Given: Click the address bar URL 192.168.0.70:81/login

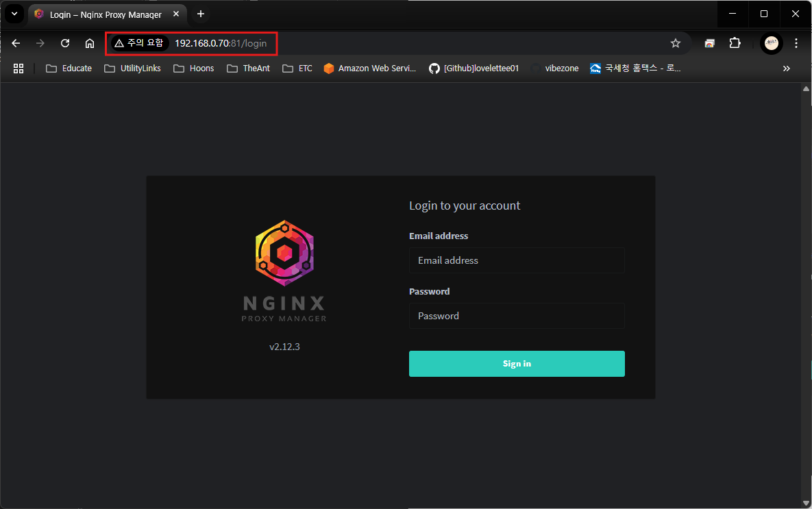Looking at the screenshot, I should coord(221,43).
